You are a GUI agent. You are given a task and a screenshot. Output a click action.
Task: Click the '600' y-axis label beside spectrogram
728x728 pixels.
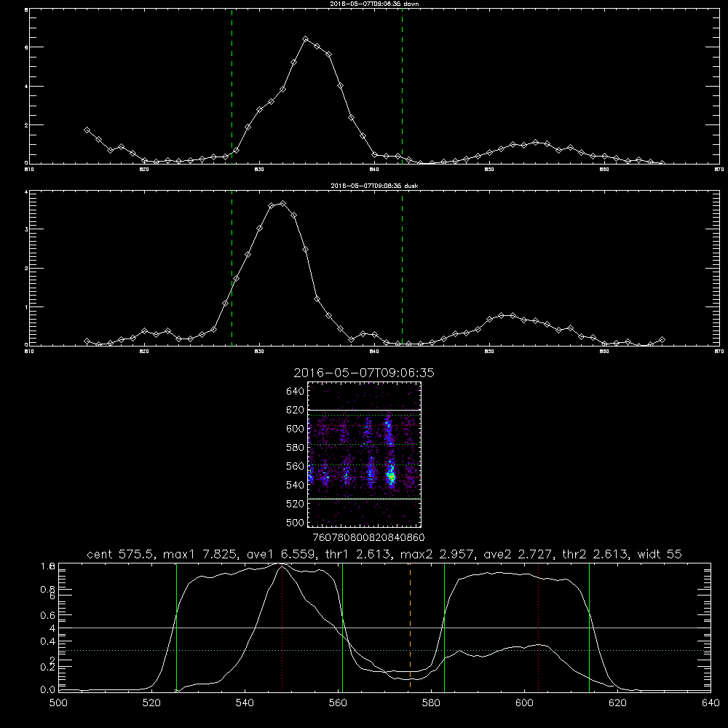[x=296, y=429]
